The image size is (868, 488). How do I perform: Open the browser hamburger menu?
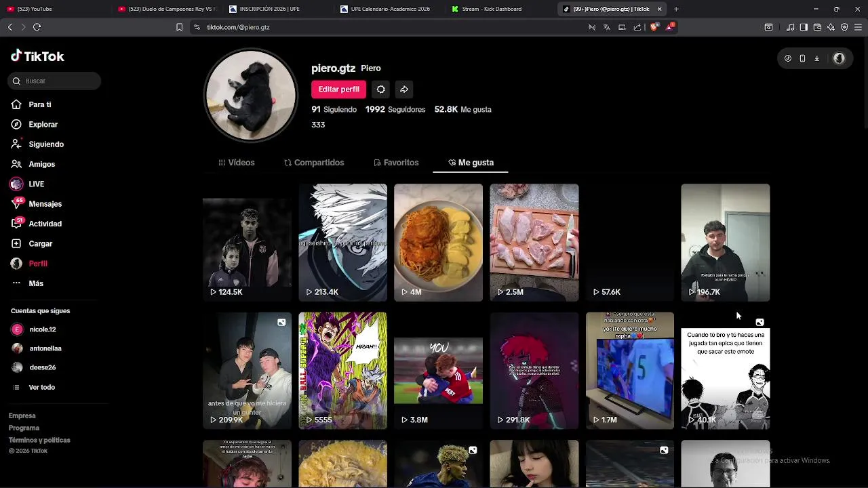point(858,27)
